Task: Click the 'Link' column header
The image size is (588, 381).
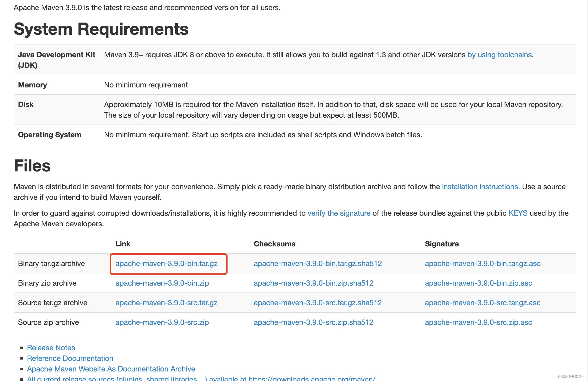Action: coord(123,244)
